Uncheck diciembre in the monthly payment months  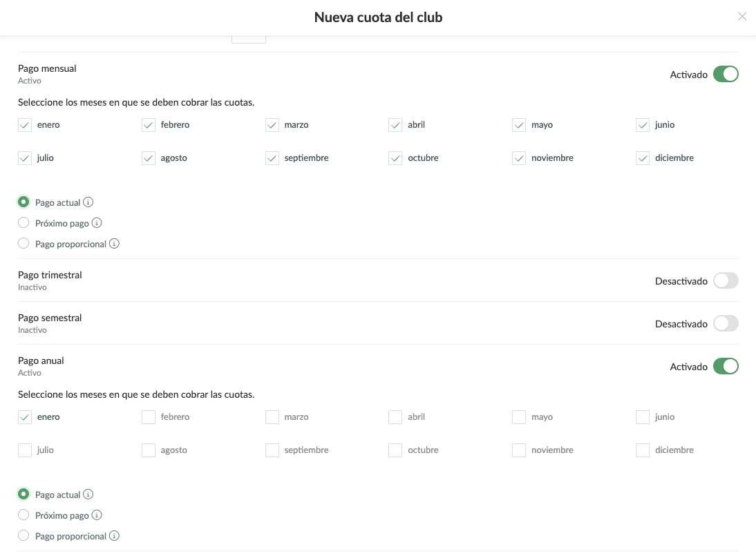[x=643, y=158]
